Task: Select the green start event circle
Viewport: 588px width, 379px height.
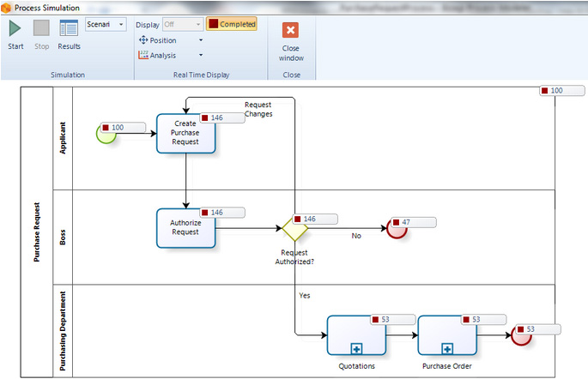Action: pyautogui.click(x=106, y=134)
